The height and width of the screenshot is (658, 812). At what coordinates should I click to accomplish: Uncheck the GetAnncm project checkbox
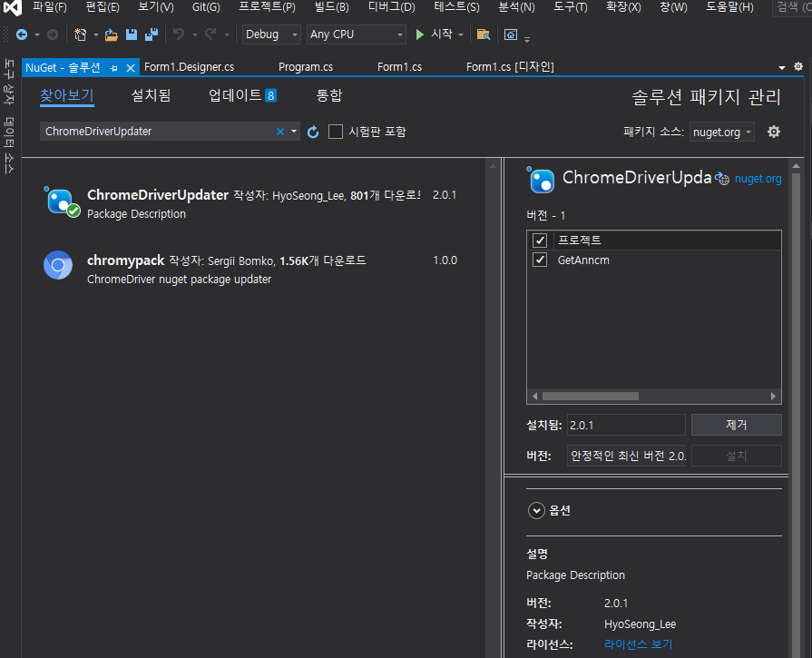click(x=540, y=260)
